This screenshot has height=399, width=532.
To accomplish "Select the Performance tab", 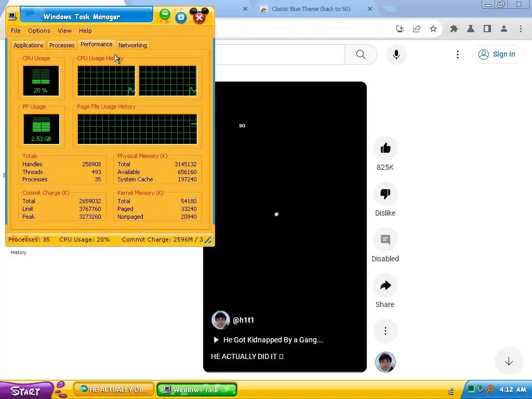I will (96, 45).
